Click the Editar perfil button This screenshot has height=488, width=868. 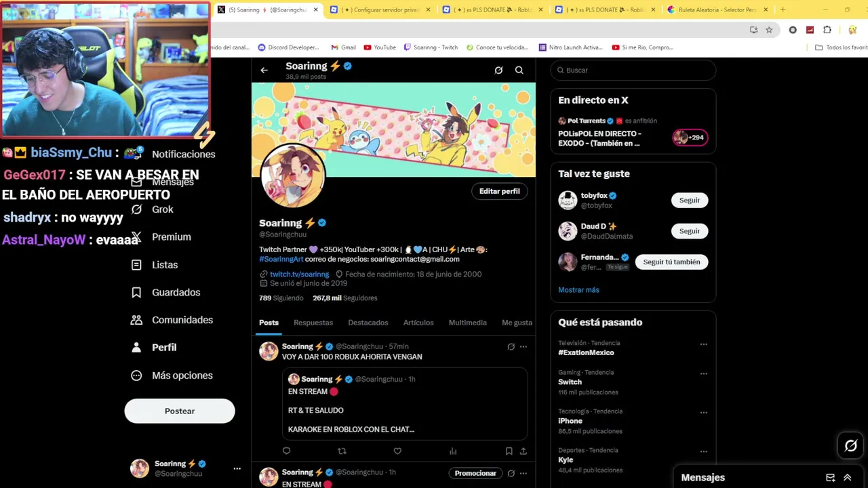tap(499, 191)
